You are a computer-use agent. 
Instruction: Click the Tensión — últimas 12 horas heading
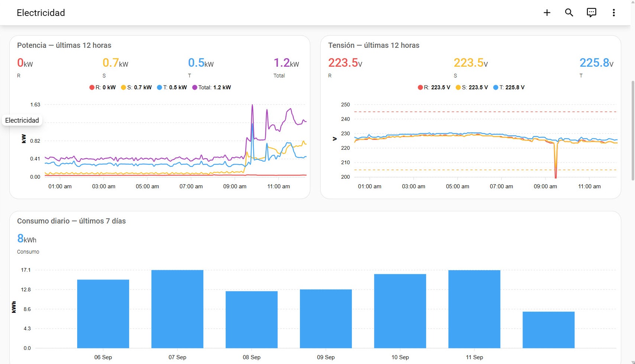coord(374,45)
